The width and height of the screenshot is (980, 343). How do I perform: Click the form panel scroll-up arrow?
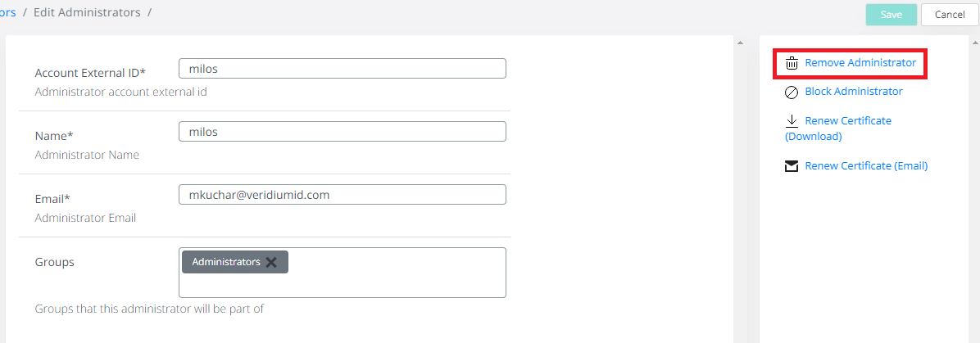click(x=740, y=43)
